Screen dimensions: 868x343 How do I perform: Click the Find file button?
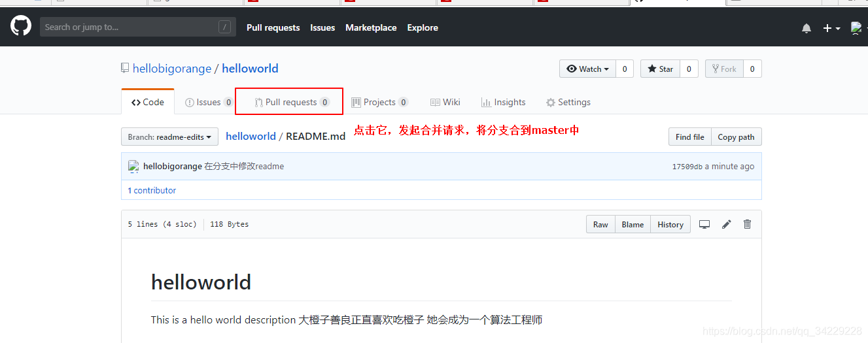click(689, 137)
